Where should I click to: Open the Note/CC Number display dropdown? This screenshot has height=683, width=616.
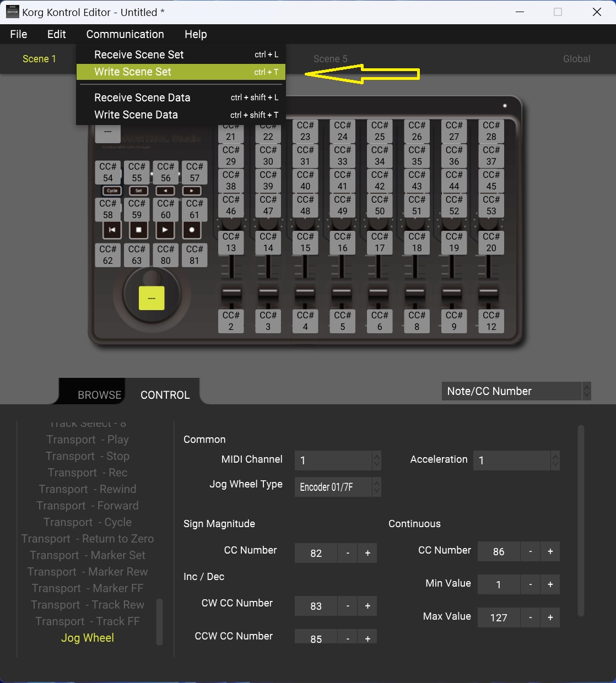(516, 391)
